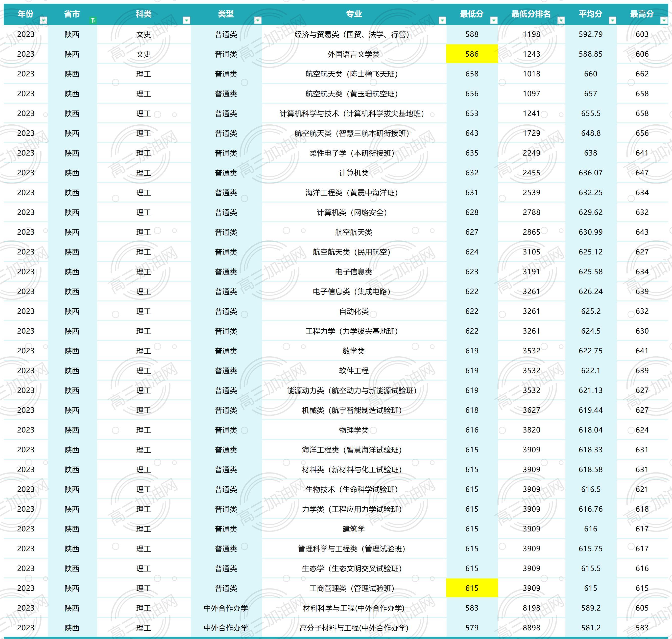Image resolution: width=672 pixels, height=639 pixels.
Task: Open the 最高分 column filter dropdown
Action: [x=664, y=21]
